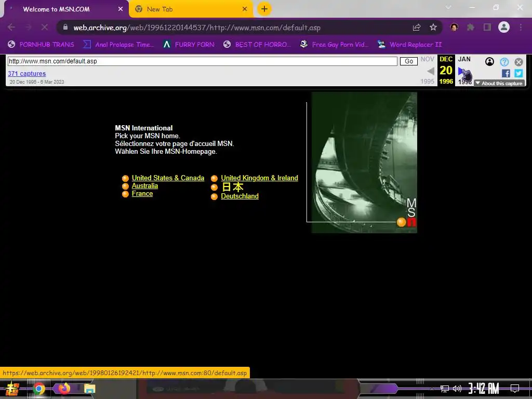The height and width of the screenshot is (399, 532).
Task: Share capture on Facebook
Action: (x=506, y=73)
